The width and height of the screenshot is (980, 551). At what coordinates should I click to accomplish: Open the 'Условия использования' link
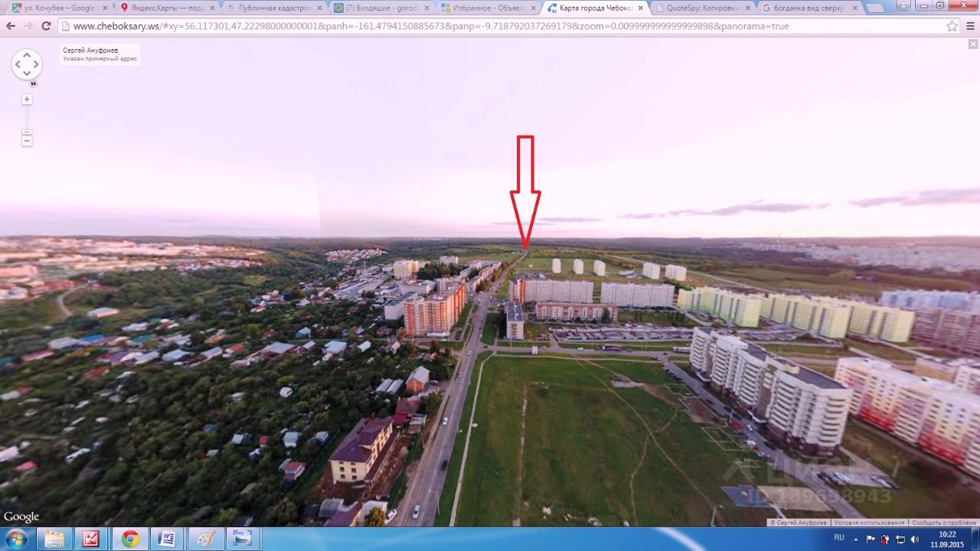click(870, 523)
